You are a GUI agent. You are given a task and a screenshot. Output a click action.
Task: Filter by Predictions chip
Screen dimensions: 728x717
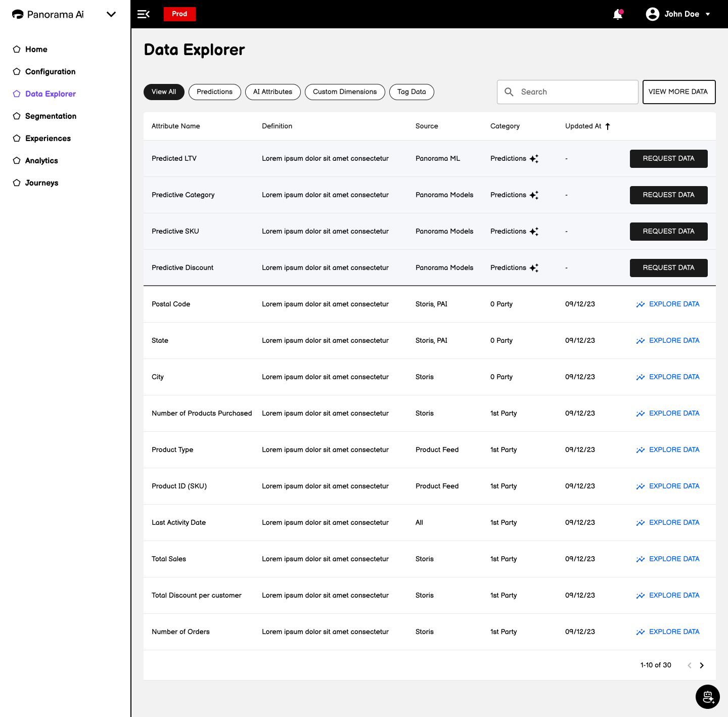[x=214, y=92]
